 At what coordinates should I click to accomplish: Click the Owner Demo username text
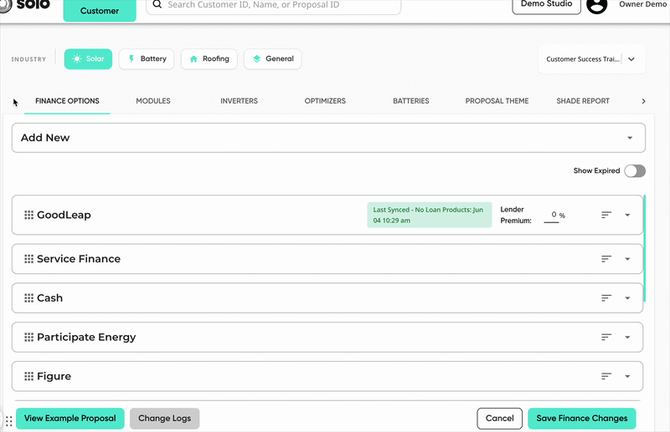click(643, 4)
